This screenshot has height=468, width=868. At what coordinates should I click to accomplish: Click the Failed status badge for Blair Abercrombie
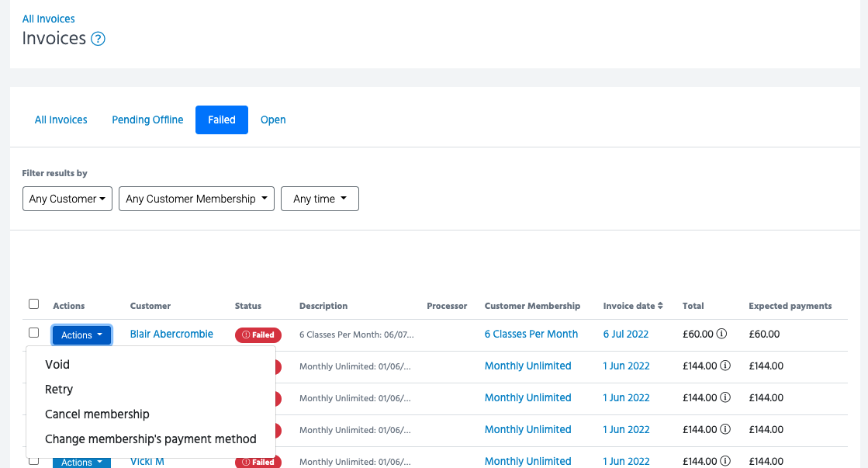[258, 335]
